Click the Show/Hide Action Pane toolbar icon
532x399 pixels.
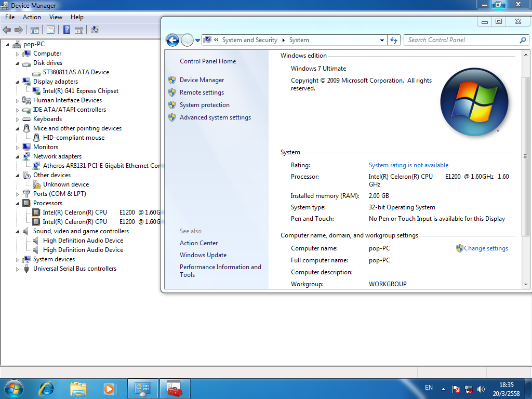coord(79,30)
